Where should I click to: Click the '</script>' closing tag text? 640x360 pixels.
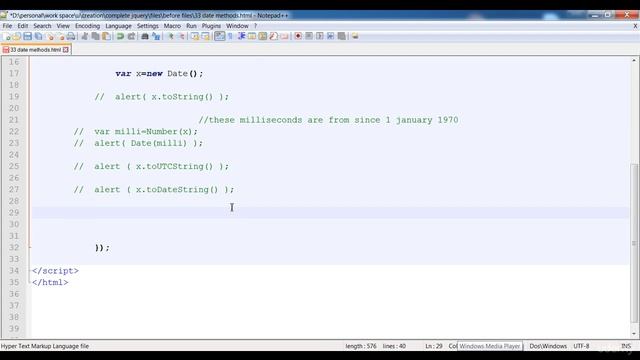55,271
